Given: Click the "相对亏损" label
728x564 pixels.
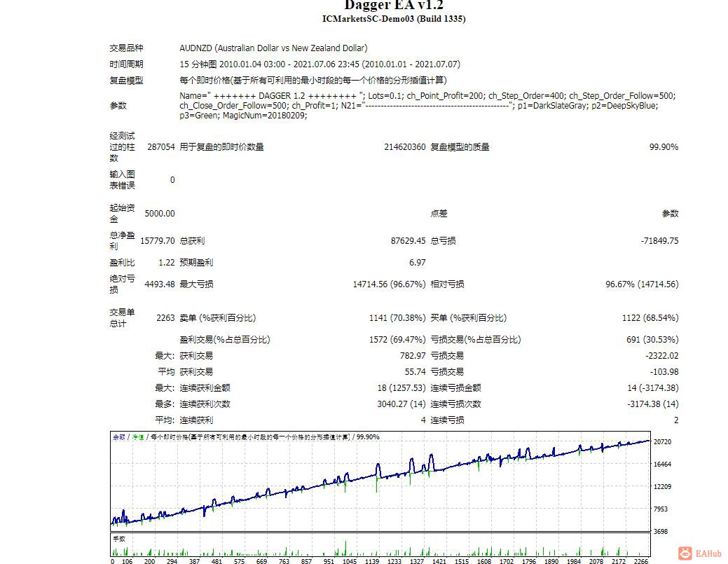Looking at the screenshot, I should 447,284.
